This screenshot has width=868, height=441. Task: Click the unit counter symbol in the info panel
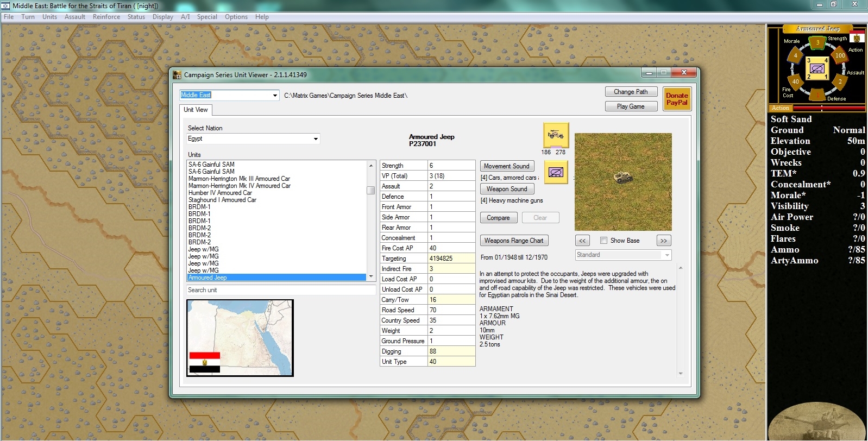coord(817,68)
